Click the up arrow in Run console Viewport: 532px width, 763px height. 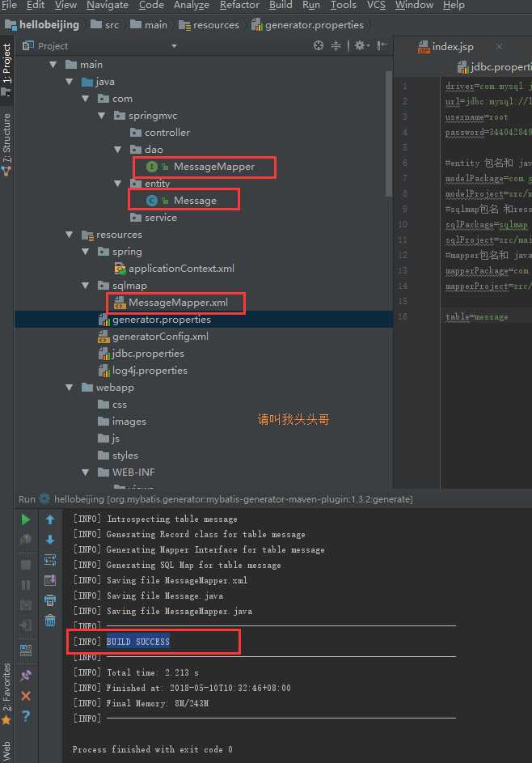[x=50, y=519]
